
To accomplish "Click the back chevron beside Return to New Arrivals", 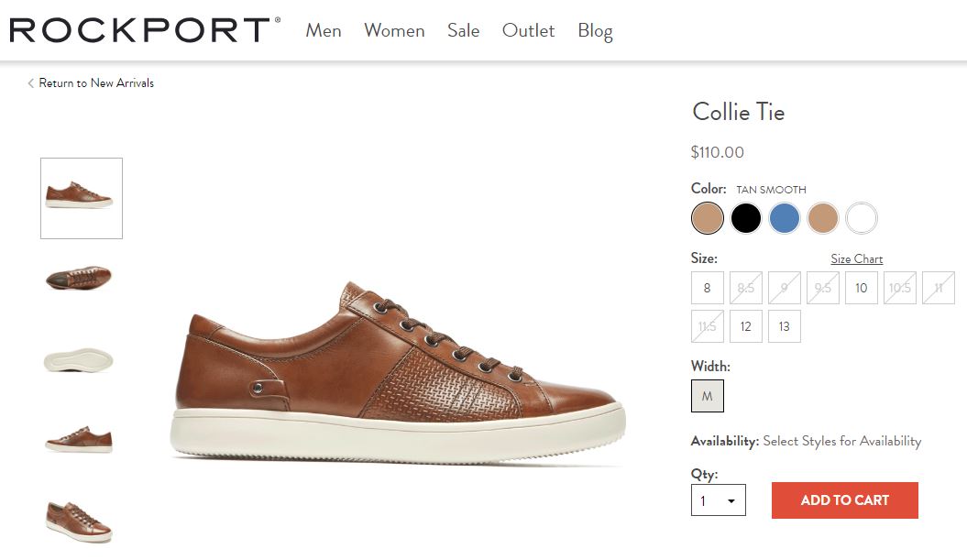I will click(30, 83).
